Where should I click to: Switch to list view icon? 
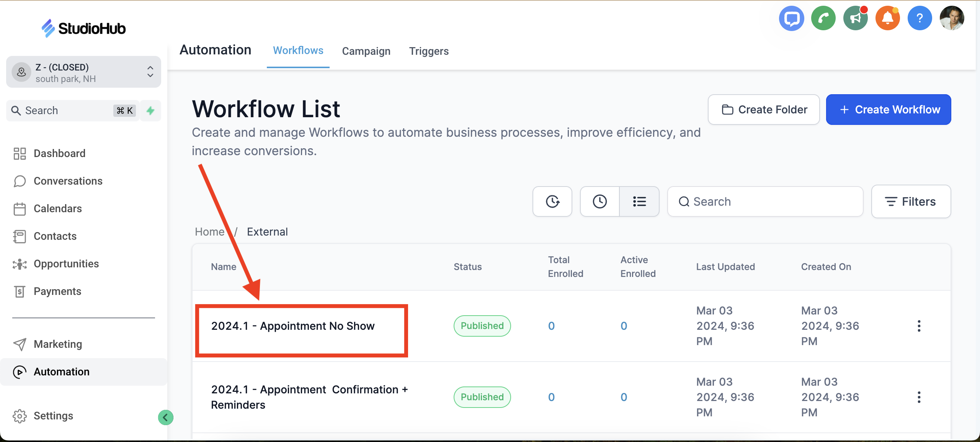639,201
